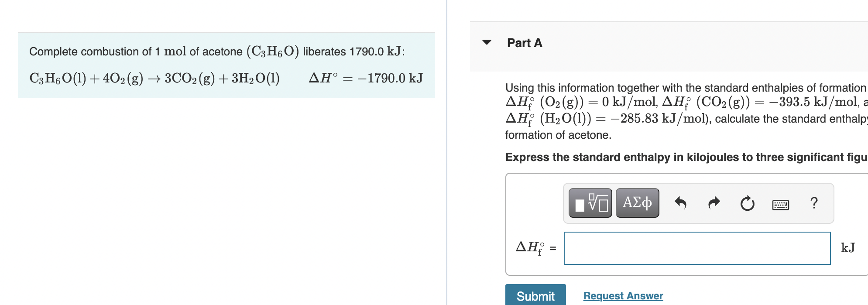This screenshot has width=868, height=305.
Task: Undo the last equation edit
Action: tap(681, 202)
